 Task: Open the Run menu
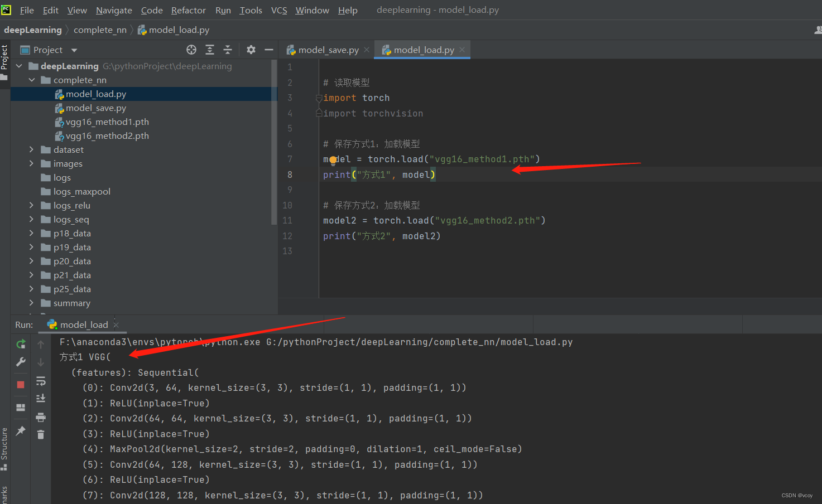(223, 10)
